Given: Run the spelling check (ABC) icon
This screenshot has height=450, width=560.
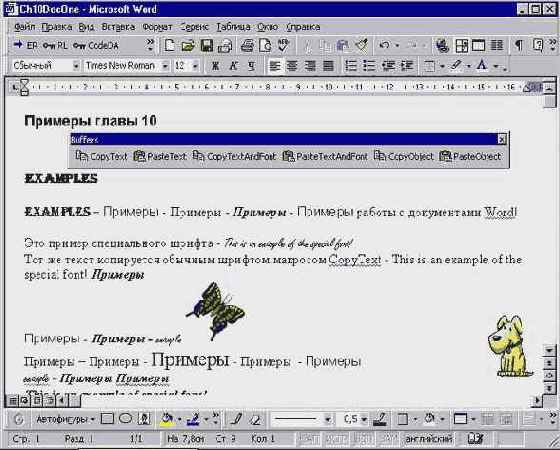Looking at the screenshot, I should point(284,45).
